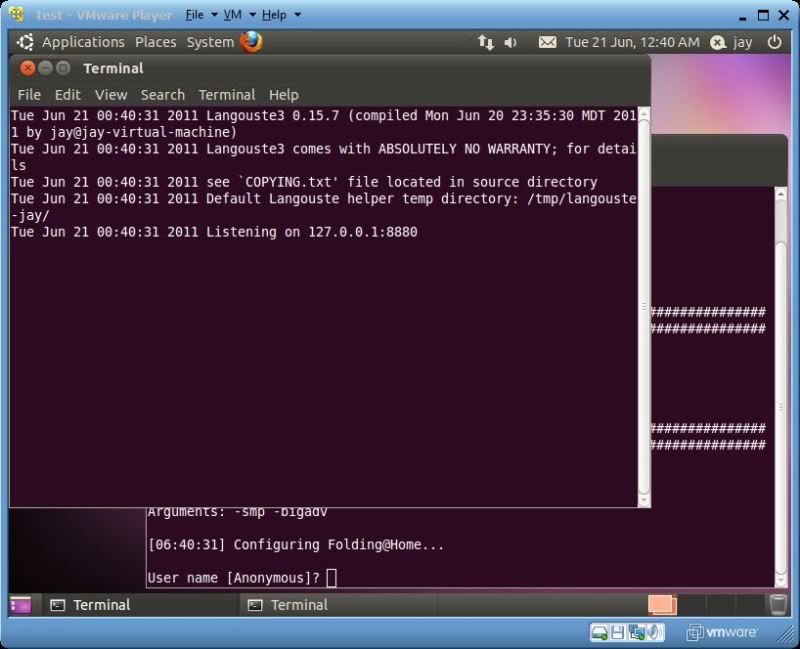The width and height of the screenshot is (800, 649).
Task: Open Terminal's View menu
Action: pyautogui.click(x=111, y=95)
